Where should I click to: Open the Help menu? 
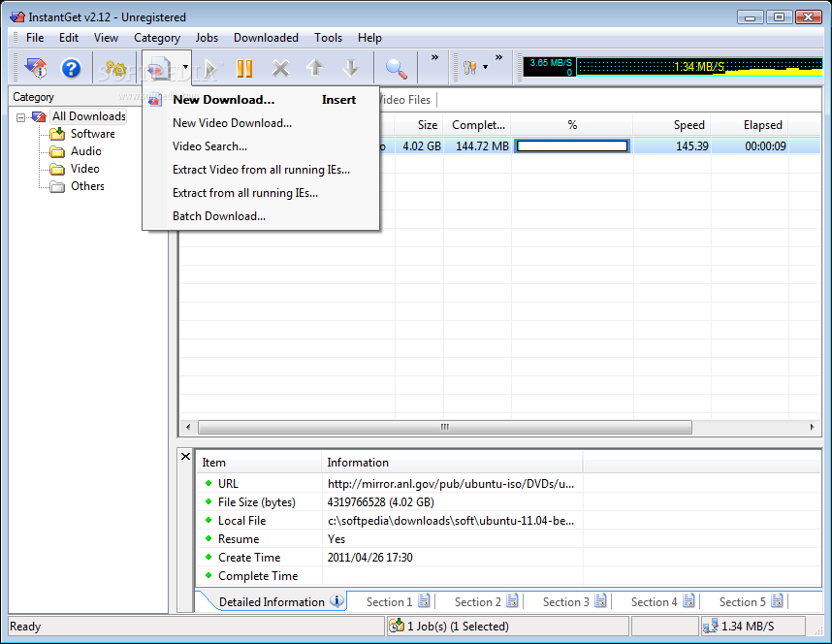pyautogui.click(x=369, y=38)
